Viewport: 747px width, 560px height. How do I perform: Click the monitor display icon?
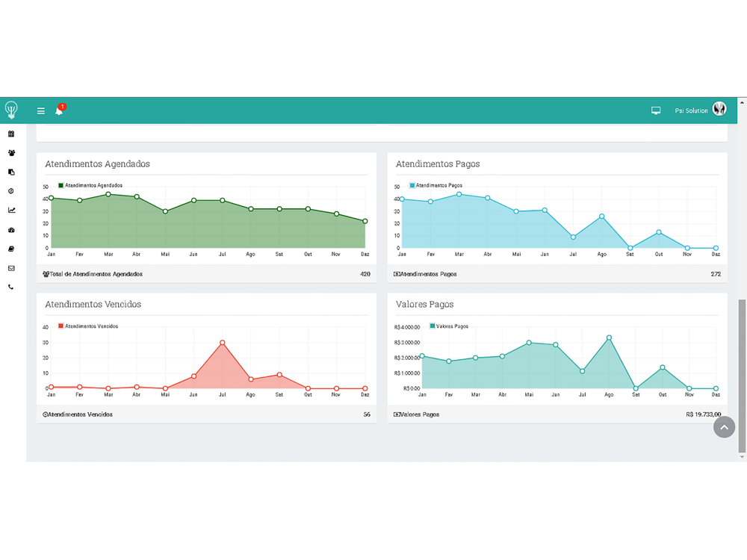656,111
